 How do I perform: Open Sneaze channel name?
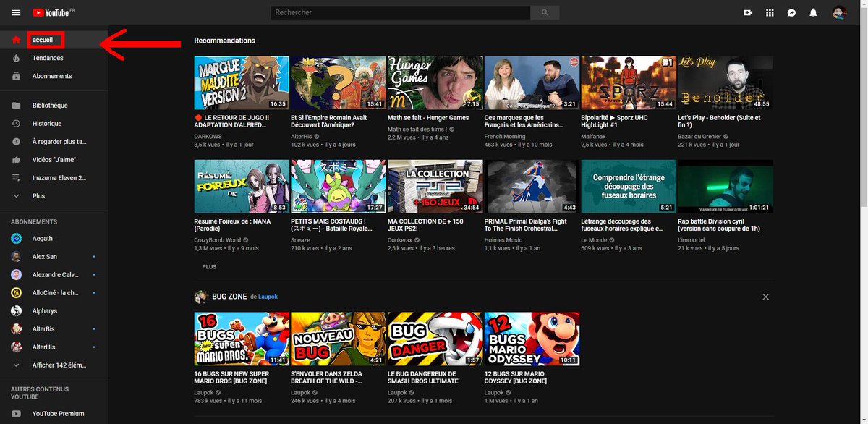(300, 240)
